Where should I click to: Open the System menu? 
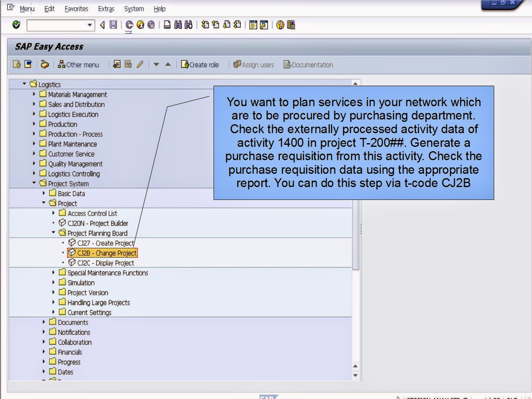(x=134, y=8)
